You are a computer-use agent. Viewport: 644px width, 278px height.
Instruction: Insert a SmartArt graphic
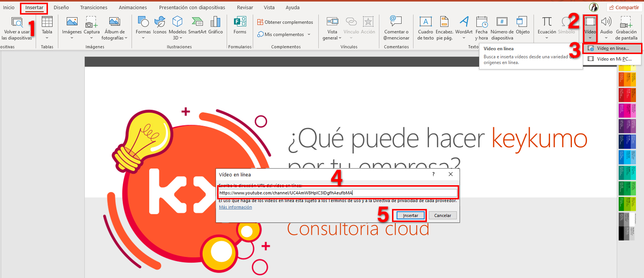click(197, 25)
